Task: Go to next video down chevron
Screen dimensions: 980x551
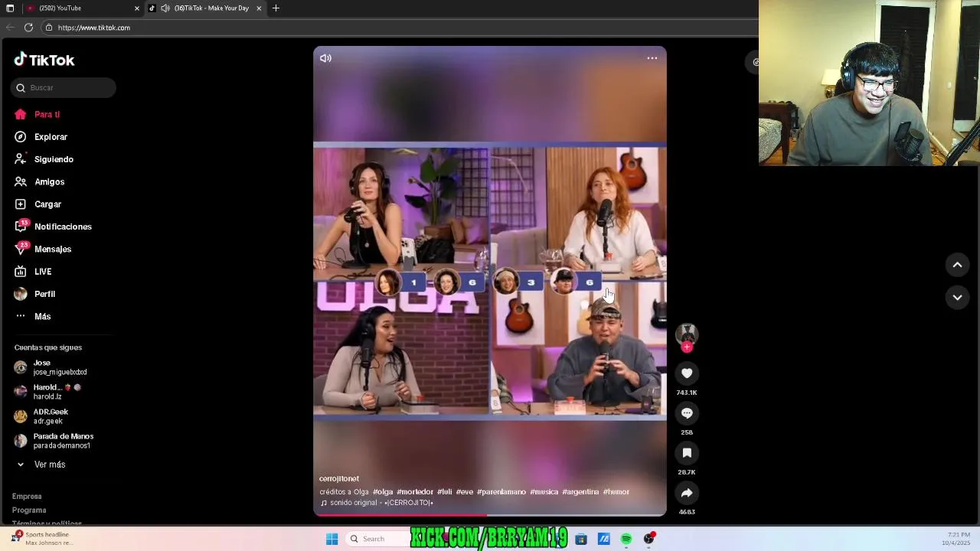Action: (957, 297)
